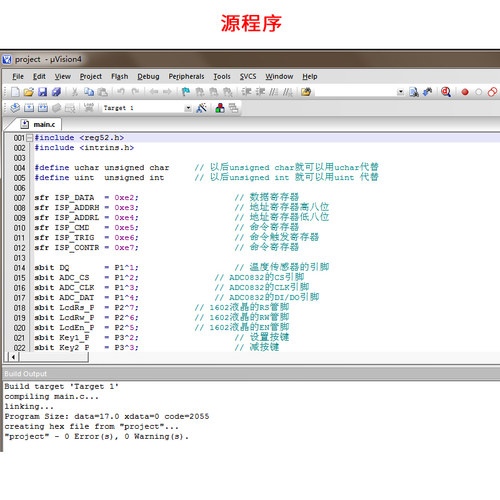Click the New file icon
This screenshot has width=500, height=500.
click(15, 92)
